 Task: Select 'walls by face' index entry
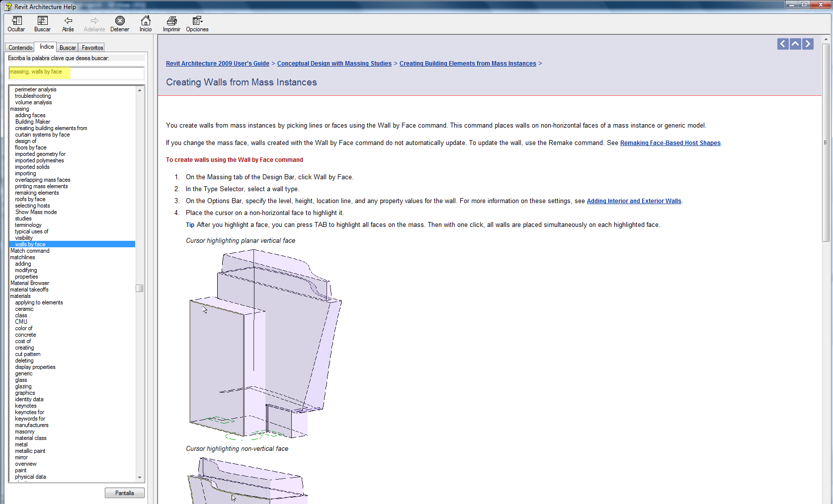coord(30,244)
